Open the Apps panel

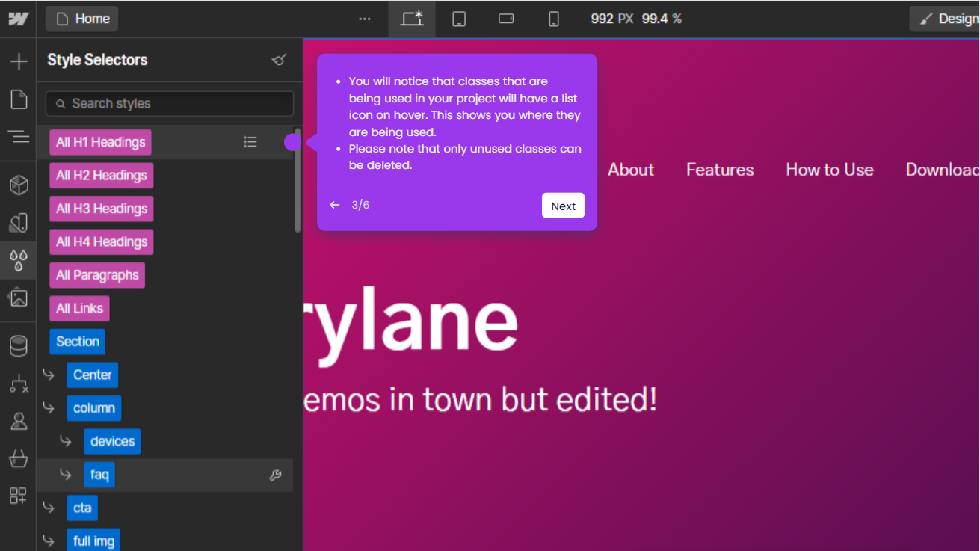[18, 495]
